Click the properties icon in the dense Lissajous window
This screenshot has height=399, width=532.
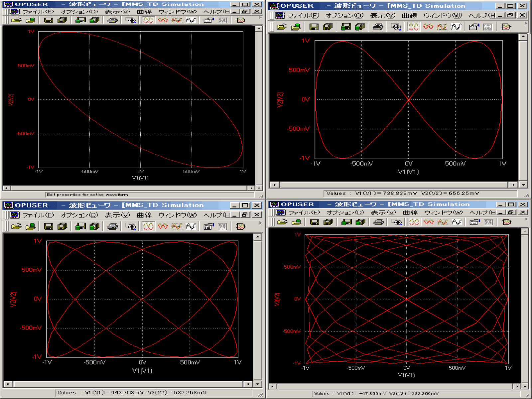point(474,222)
